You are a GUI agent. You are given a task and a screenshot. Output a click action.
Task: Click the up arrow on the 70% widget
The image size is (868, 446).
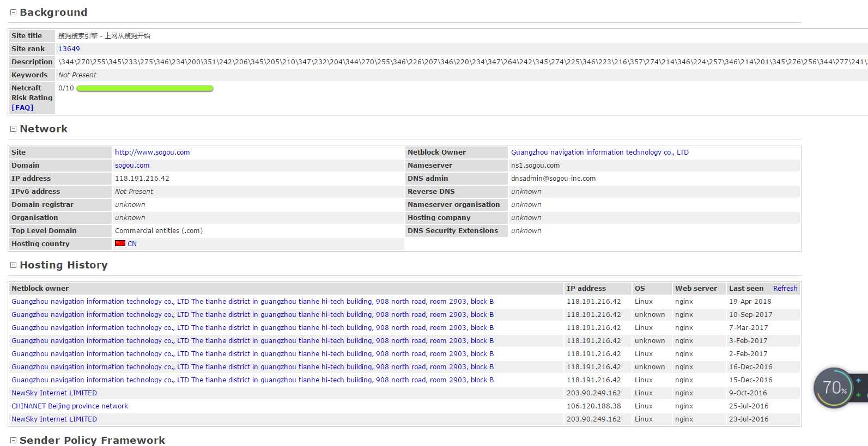click(859, 381)
